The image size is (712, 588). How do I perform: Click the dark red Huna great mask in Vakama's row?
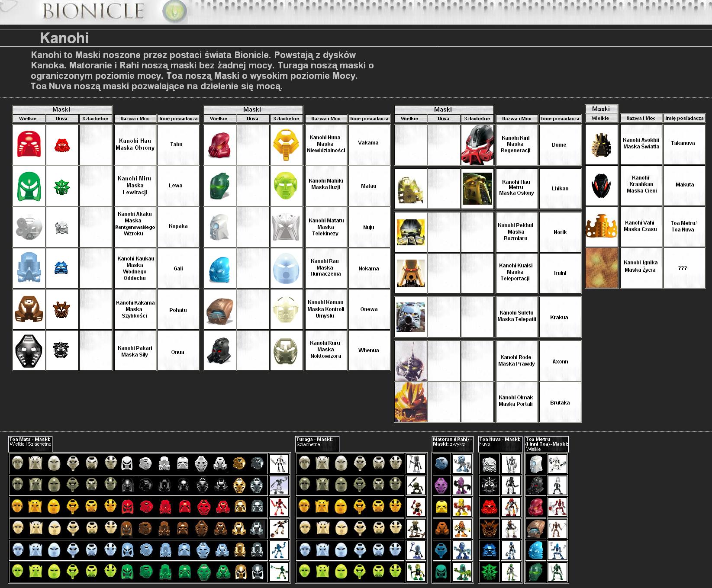220,145
